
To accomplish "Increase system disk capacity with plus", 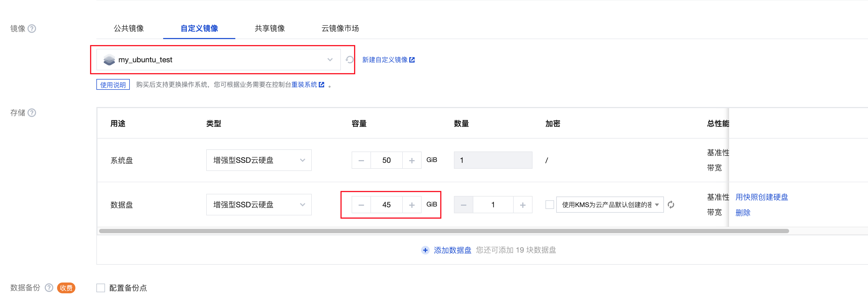I will point(411,160).
